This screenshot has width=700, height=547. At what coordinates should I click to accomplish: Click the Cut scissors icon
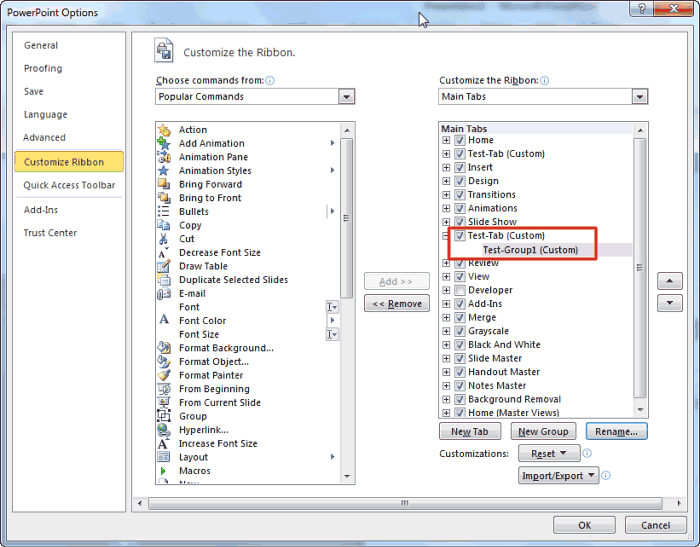pos(164,239)
